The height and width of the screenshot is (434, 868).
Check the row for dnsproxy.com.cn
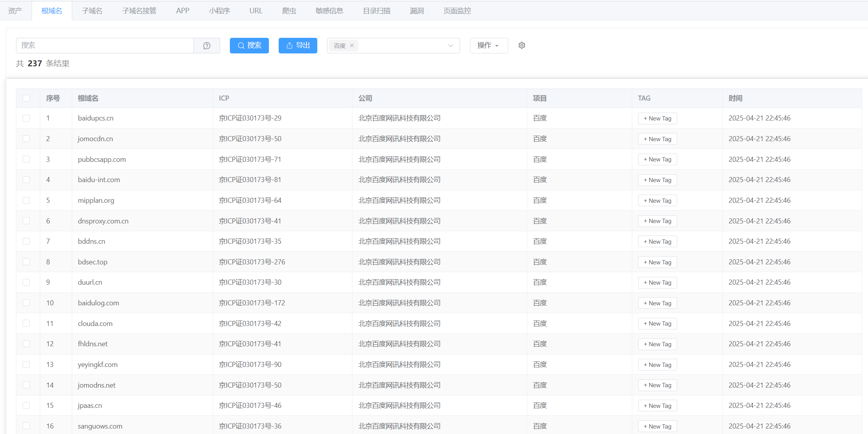point(26,221)
